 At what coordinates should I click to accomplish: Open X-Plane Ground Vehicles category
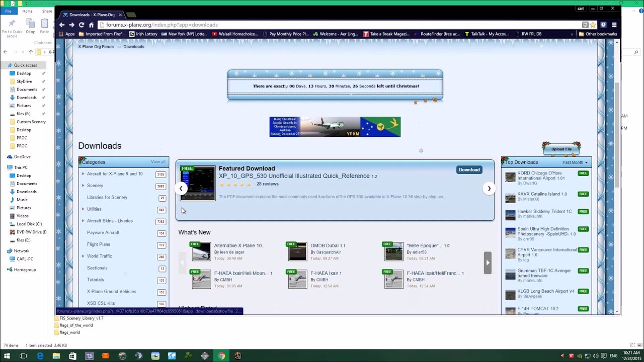click(x=112, y=292)
